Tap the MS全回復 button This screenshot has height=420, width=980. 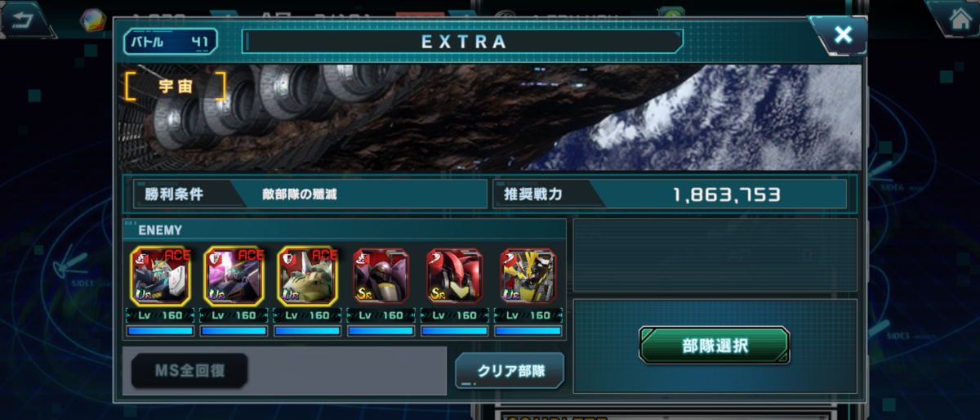tap(189, 371)
